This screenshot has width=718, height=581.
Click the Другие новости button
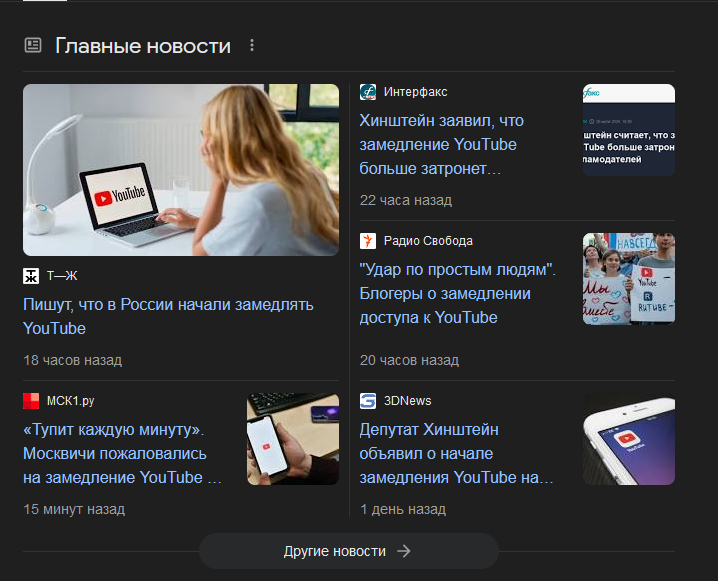[348, 551]
